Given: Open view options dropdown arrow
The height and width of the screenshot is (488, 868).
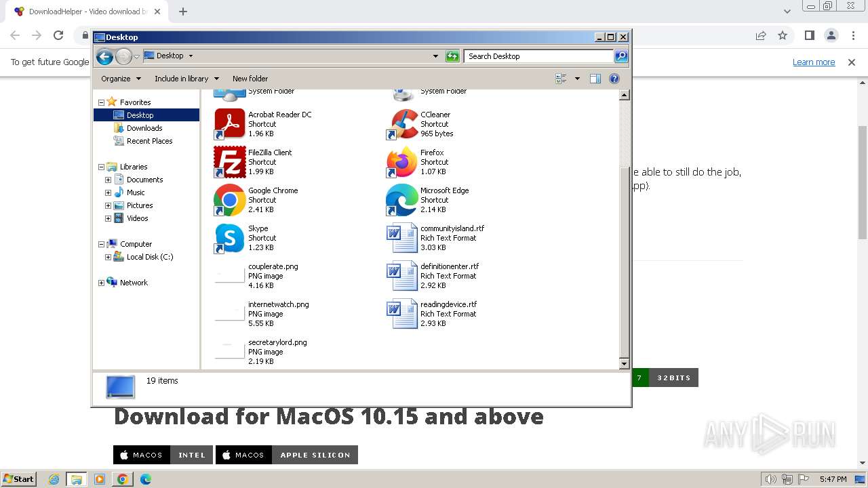Looking at the screenshot, I should click(x=577, y=79).
